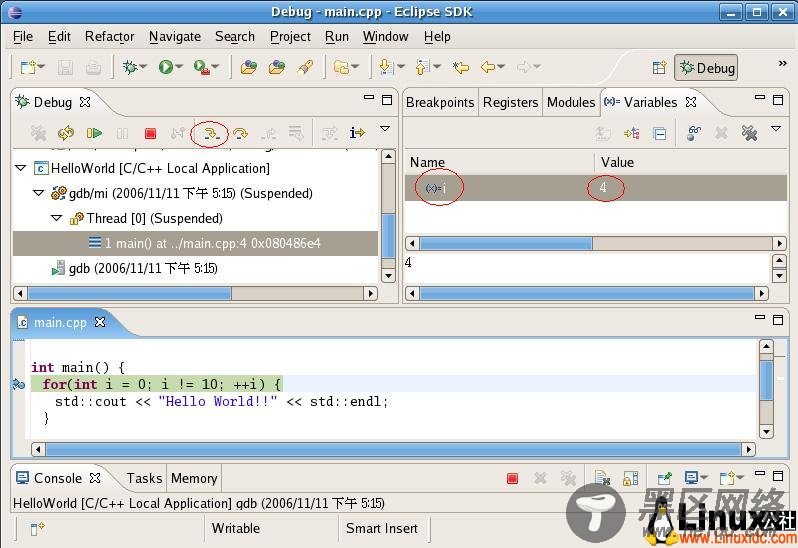Click the editor horizontal scrollbar
The image size is (798, 548).
coord(393,449)
